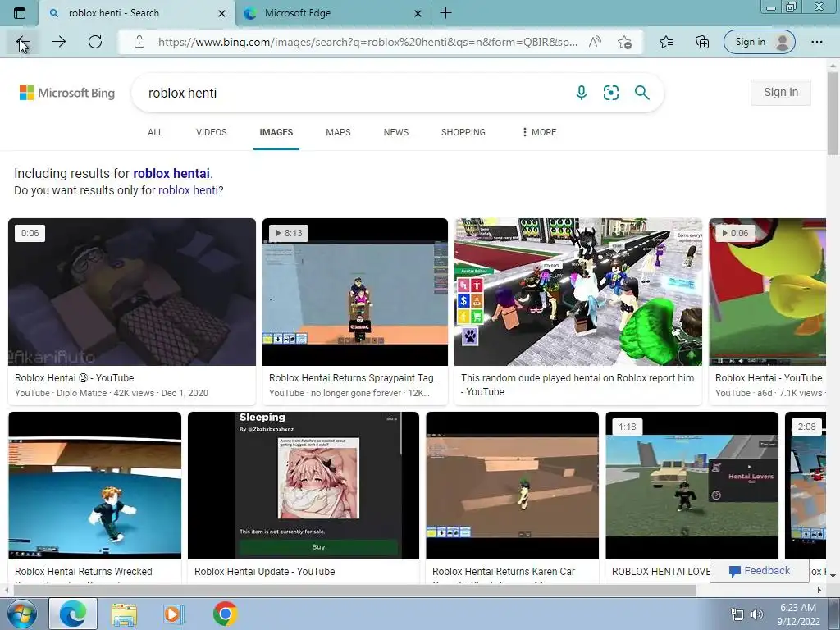
Task: Click the vertical page scrollbar thumb
Action: pos(833,112)
